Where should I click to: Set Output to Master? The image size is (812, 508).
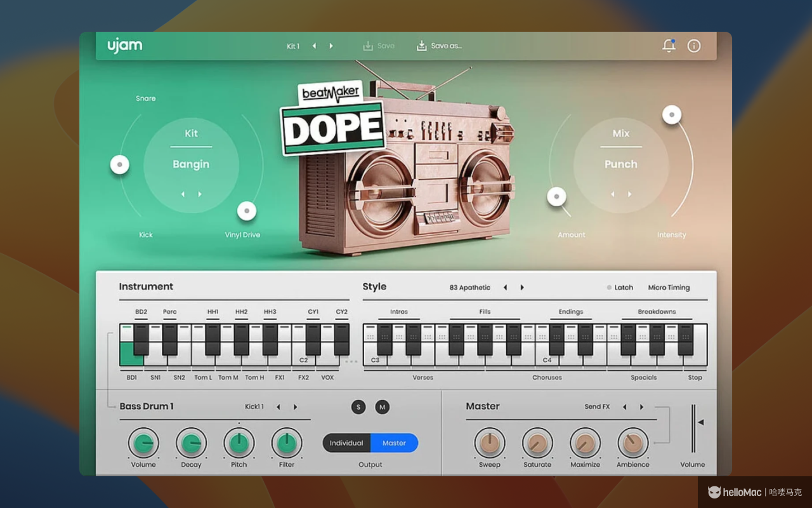click(394, 443)
